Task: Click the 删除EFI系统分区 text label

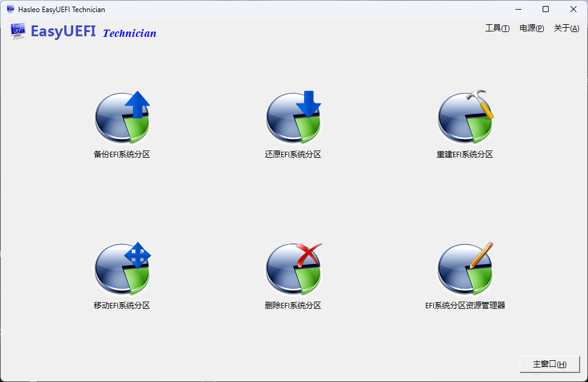Action: [293, 305]
